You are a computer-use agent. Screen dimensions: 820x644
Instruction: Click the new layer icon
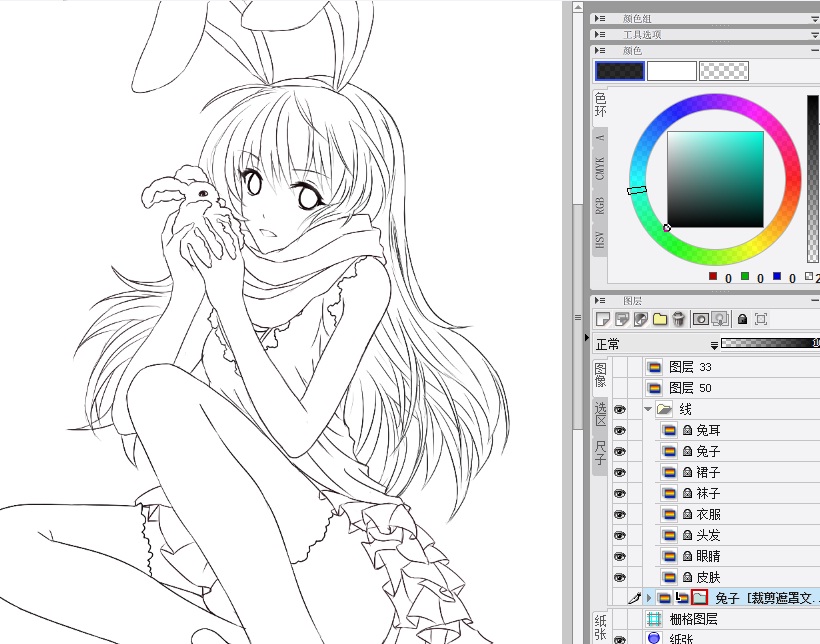click(603, 319)
